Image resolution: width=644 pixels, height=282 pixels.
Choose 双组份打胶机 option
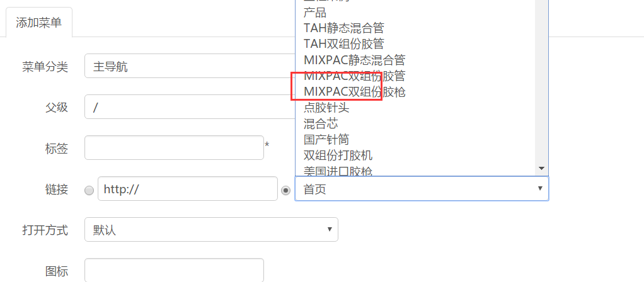point(415,155)
